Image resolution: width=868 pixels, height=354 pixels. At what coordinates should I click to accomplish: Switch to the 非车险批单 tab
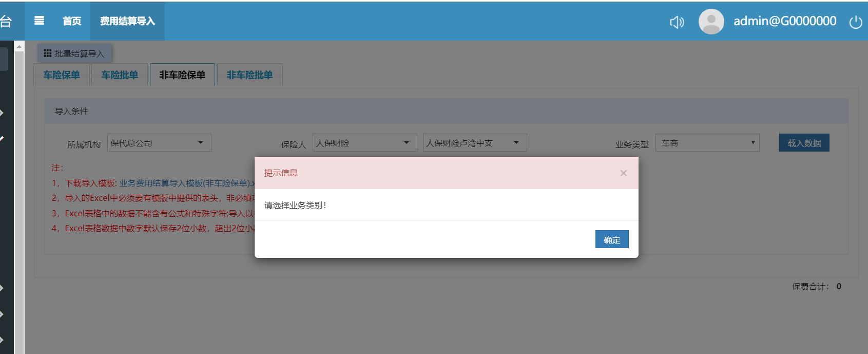(249, 75)
